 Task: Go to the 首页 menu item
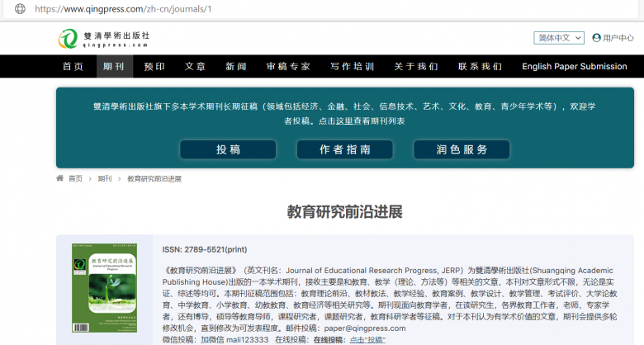73,67
